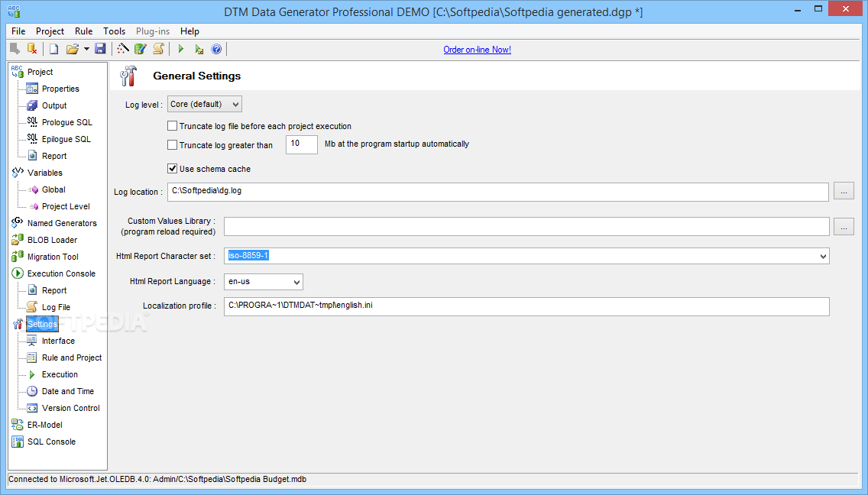Save project with the floppy disk icon
Viewport: 868px width, 495px height.
100,49
